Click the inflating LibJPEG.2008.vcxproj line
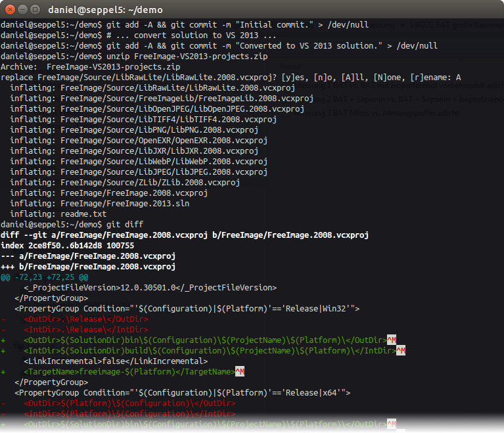The width and height of the screenshot is (504, 433). [139, 172]
